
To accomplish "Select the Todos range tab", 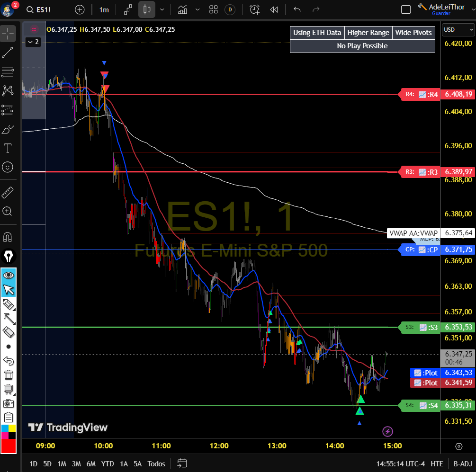I will [156, 464].
